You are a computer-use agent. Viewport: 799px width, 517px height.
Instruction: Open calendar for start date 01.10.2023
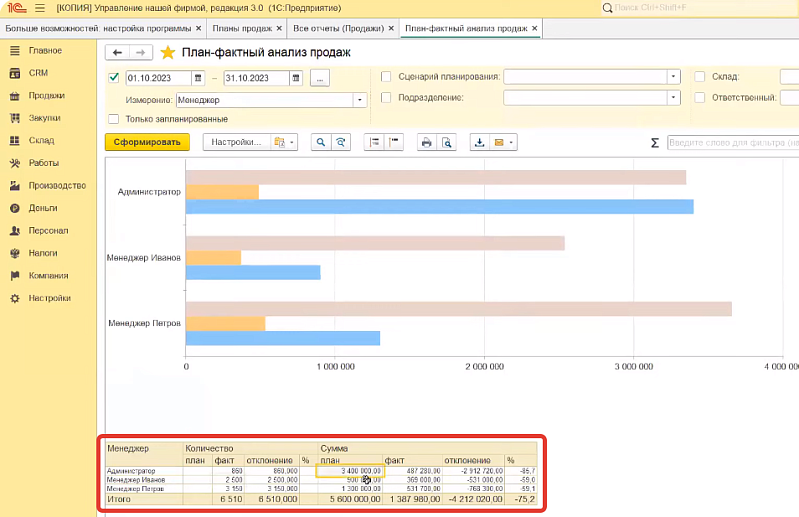(198, 78)
